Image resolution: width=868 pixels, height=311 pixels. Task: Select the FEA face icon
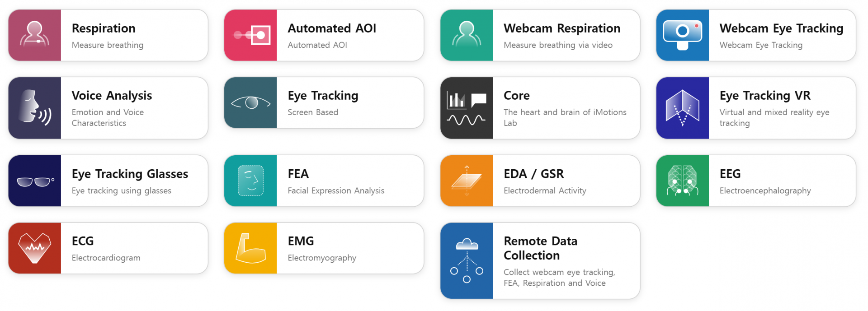click(x=251, y=181)
